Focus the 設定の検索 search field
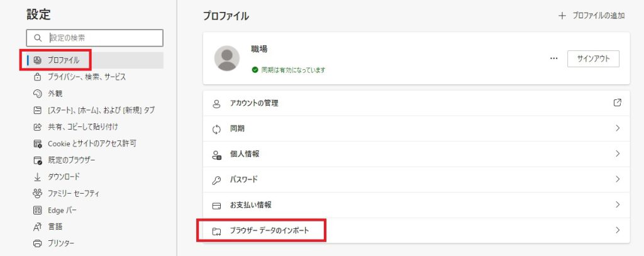Screen dimensions: 644x256 [x=94, y=38]
